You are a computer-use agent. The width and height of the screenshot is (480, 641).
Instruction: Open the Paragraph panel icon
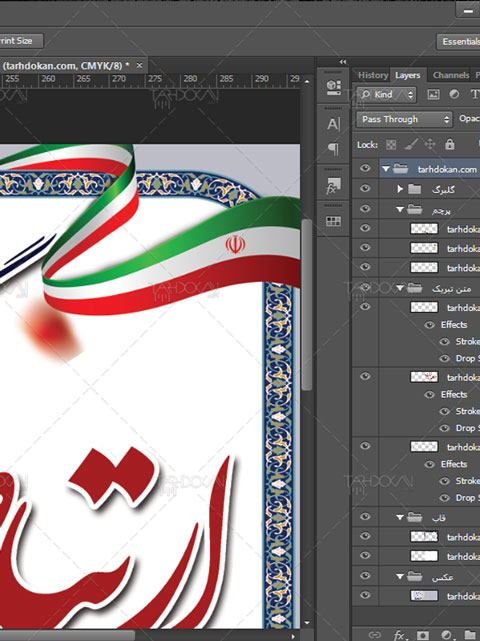(x=334, y=149)
